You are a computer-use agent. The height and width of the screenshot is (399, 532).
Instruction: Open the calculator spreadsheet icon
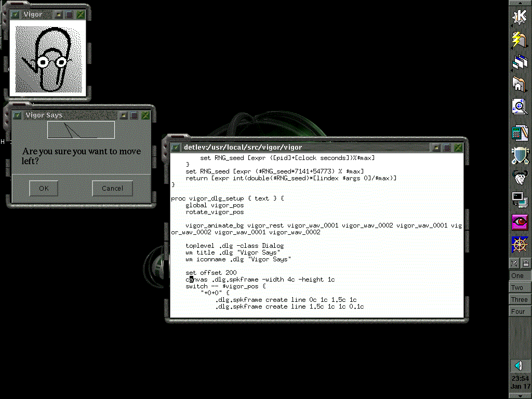click(x=520, y=132)
